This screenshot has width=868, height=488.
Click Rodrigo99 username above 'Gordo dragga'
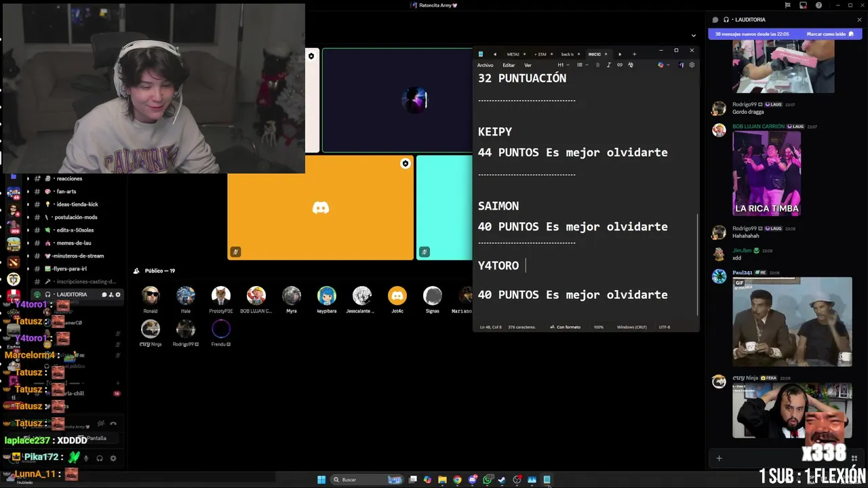[744, 104]
